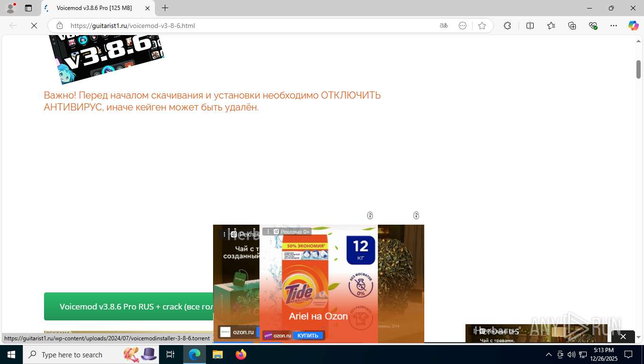Open Browser essentials heart icon
This screenshot has height=364, width=644.
[593, 26]
